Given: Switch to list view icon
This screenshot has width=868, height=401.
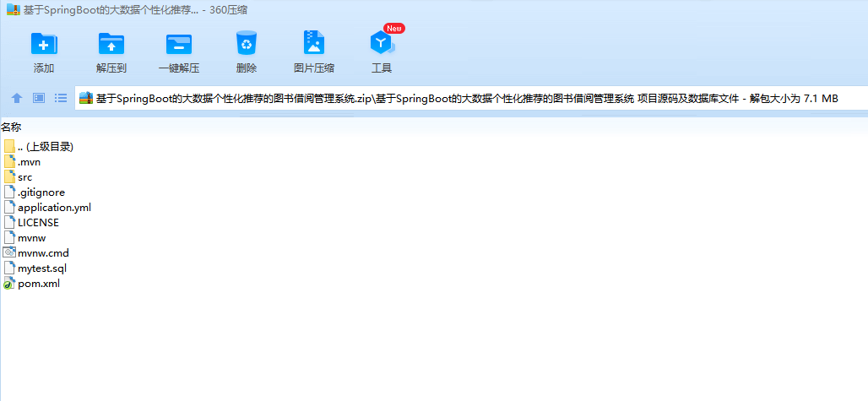Looking at the screenshot, I should (x=60, y=98).
